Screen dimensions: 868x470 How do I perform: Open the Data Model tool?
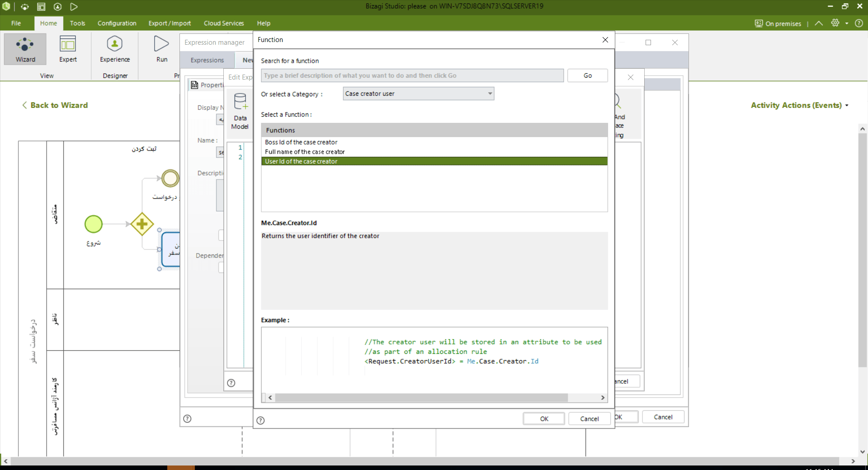tap(240, 111)
